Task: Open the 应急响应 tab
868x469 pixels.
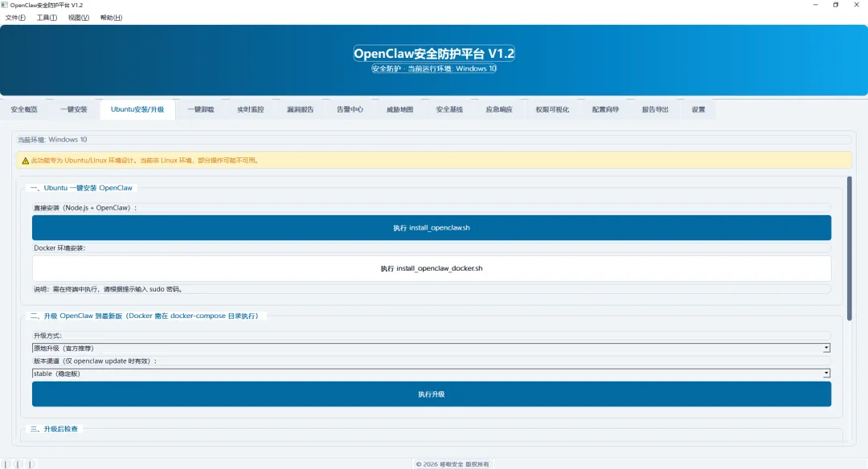Action: (x=499, y=109)
